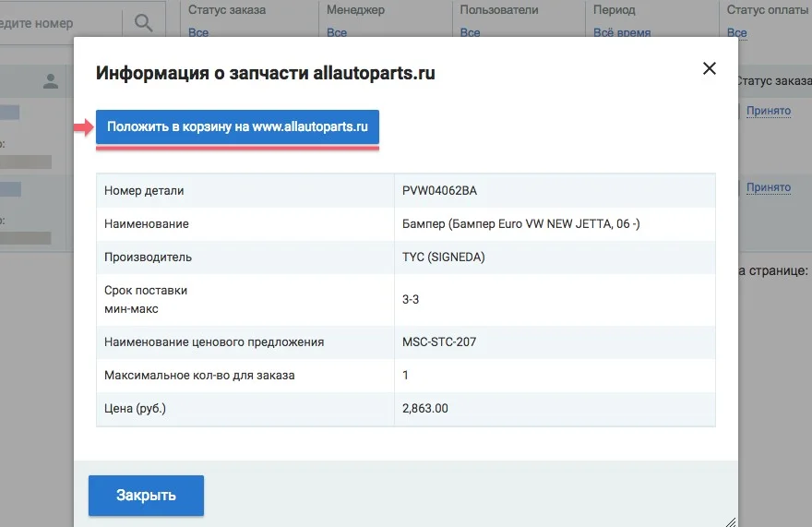The height and width of the screenshot is (527, 812).
Task: Open the 'Статус оплаты' filter value 'Все'
Action: pos(736,32)
